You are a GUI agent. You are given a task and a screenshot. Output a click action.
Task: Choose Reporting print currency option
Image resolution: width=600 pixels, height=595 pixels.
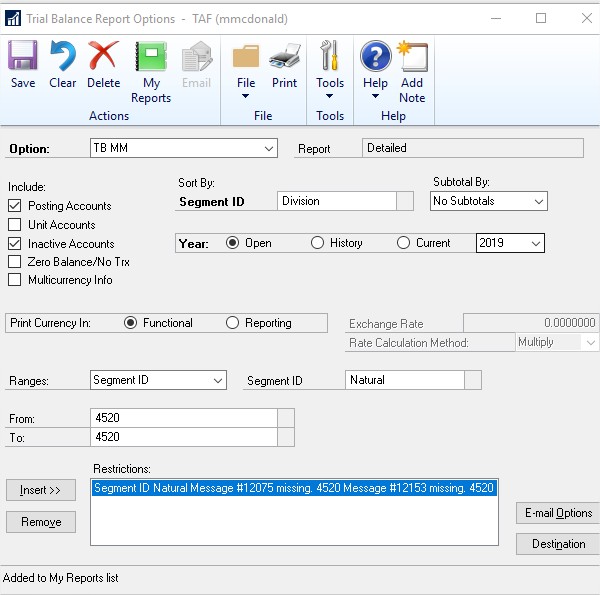click(x=232, y=323)
